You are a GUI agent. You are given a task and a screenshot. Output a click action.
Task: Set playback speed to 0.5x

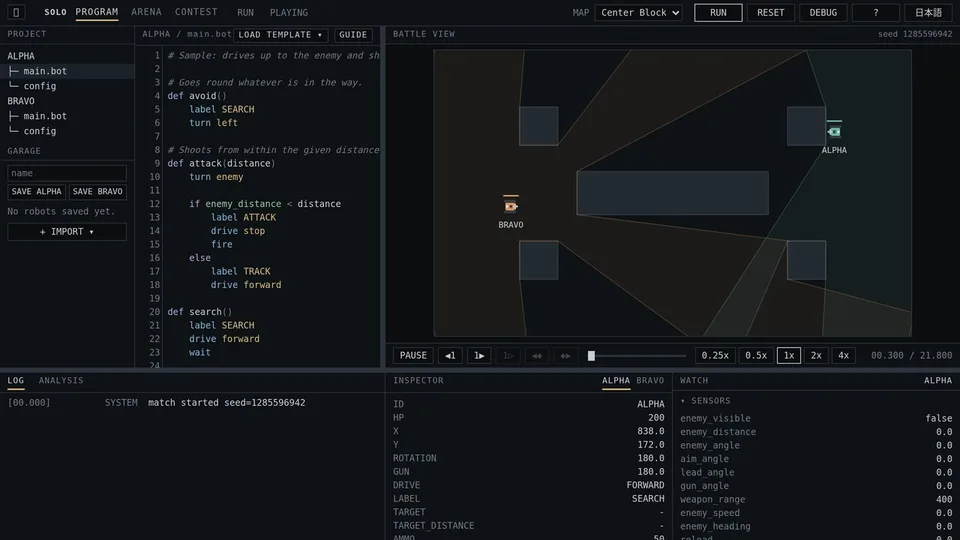(756, 356)
